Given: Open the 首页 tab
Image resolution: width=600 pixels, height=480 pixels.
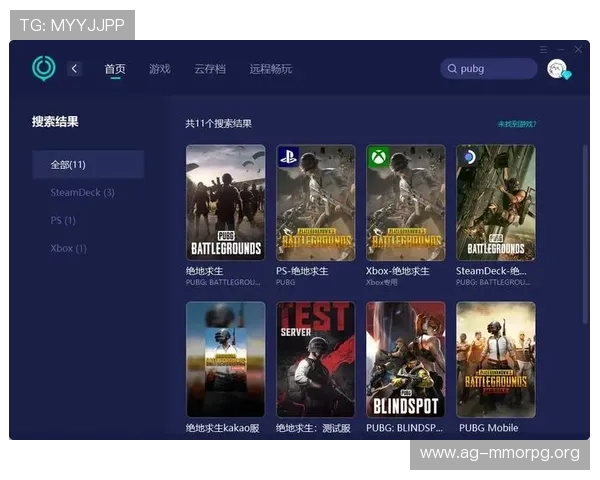Looking at the screenshot, I should click(115, 69).
